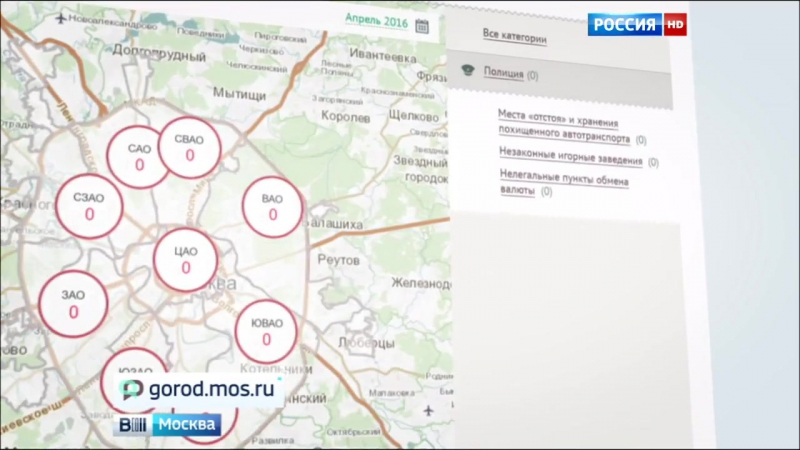
Task: Click the САО district circle on map
Action: (137, 157)
